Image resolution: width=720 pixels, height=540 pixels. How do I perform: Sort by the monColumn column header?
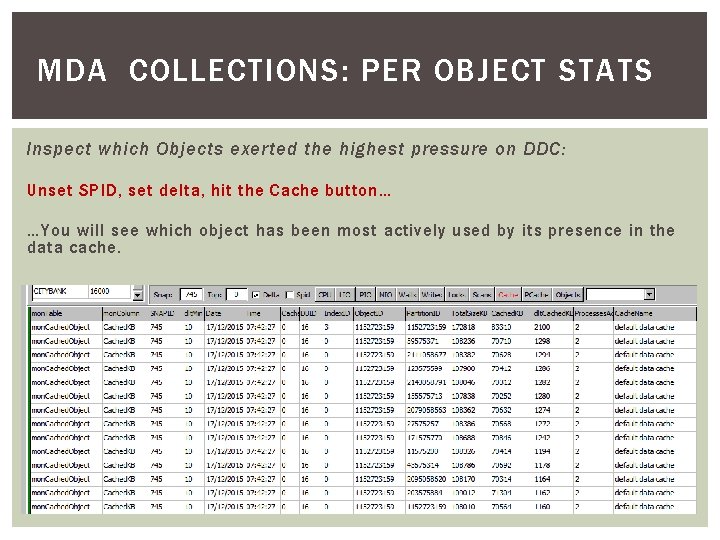(x=125, y=314)
